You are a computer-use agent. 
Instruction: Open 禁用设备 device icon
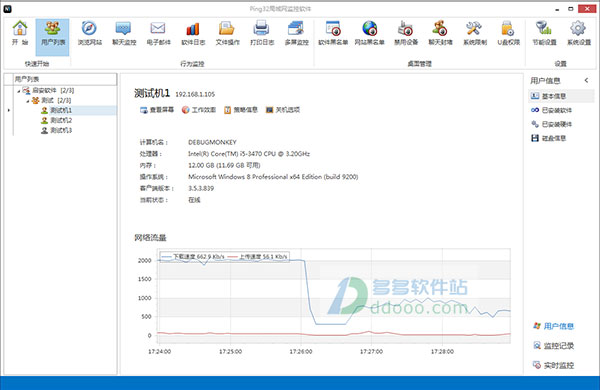(405, 29)
